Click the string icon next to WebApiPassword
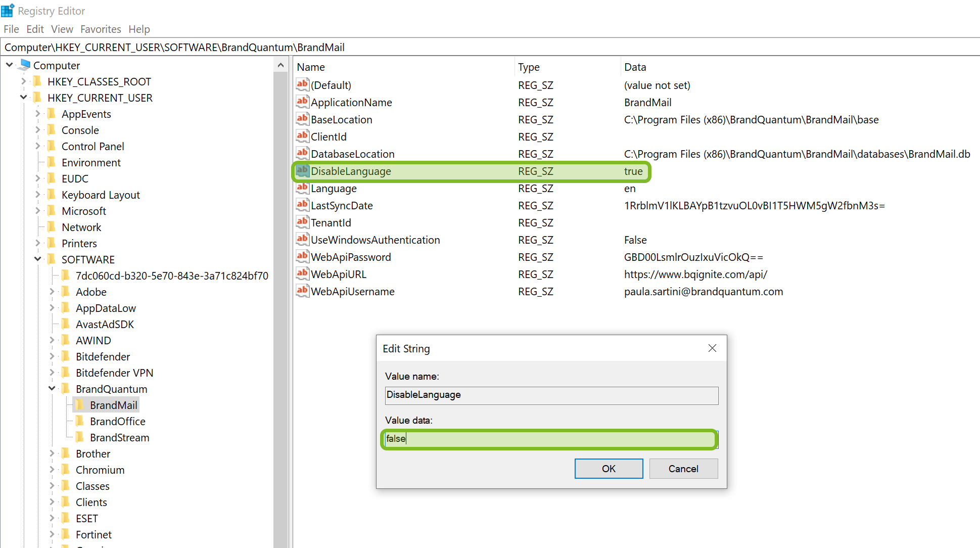 click(302, 256)
